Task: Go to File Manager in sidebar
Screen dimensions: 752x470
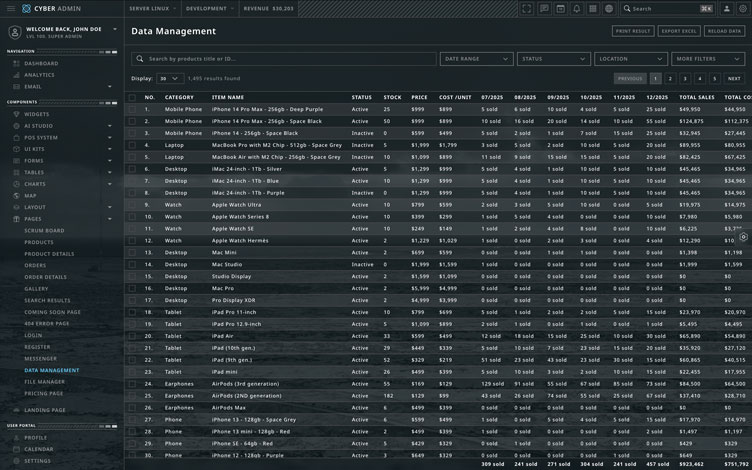Action: pos(45,381)
